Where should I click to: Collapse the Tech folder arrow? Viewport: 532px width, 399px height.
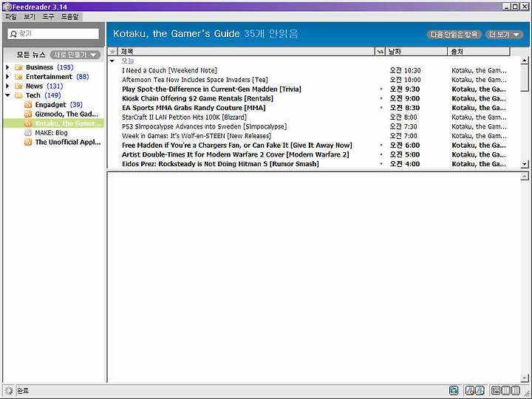7,95
